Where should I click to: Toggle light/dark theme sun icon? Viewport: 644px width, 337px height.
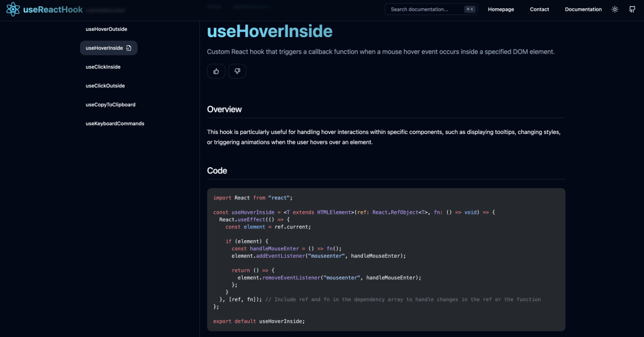coord(615,9)
